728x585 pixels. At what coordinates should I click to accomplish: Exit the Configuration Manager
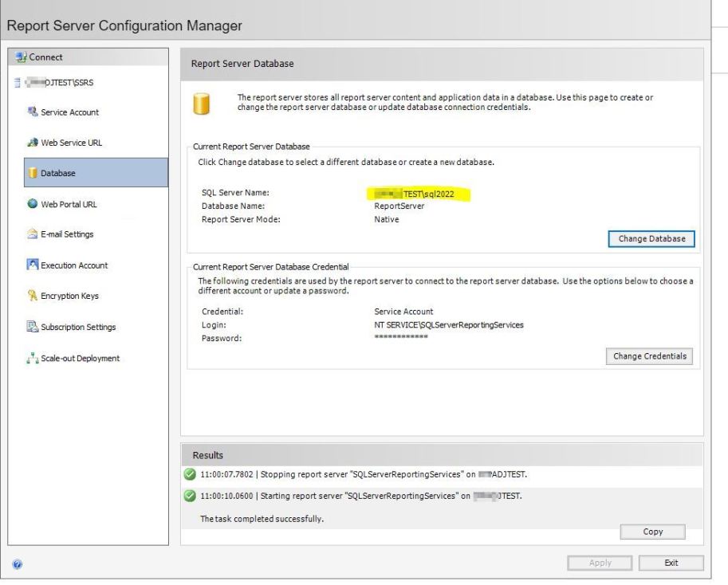(671, 563)
